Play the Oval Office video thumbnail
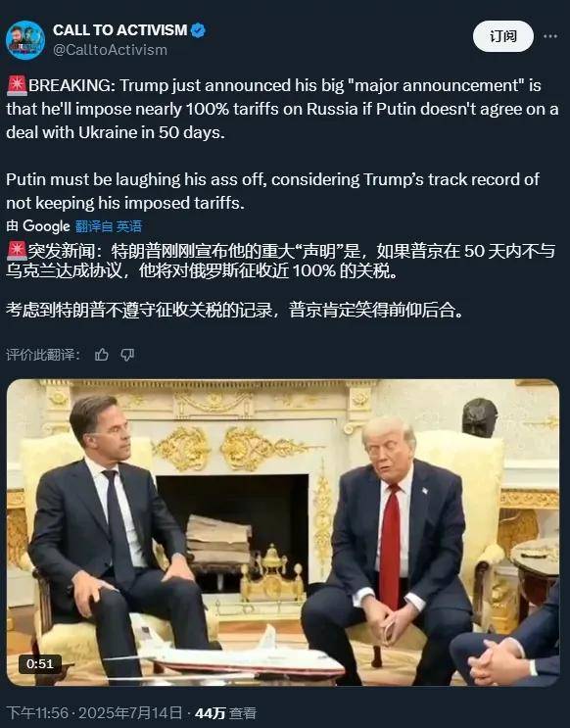Viewport: 570px width, 728px height. click(x=283, y=533)
